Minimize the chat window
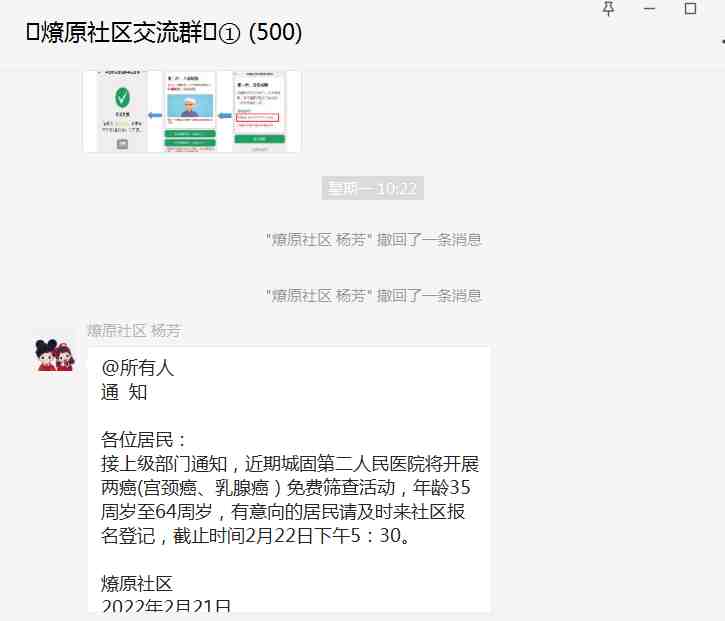This screenshot has height=621, width=725. point(650,9)
